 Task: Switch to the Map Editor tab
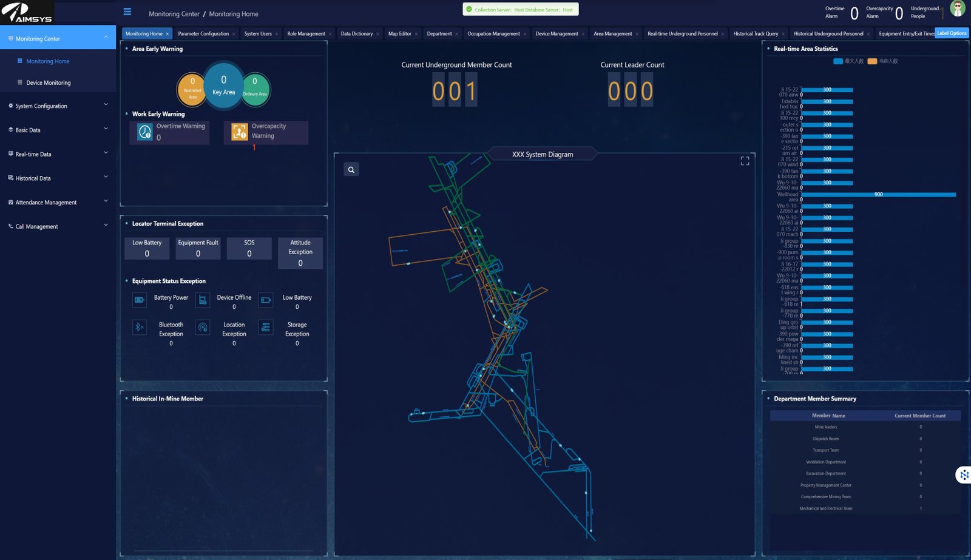click(x=400, y=33)
